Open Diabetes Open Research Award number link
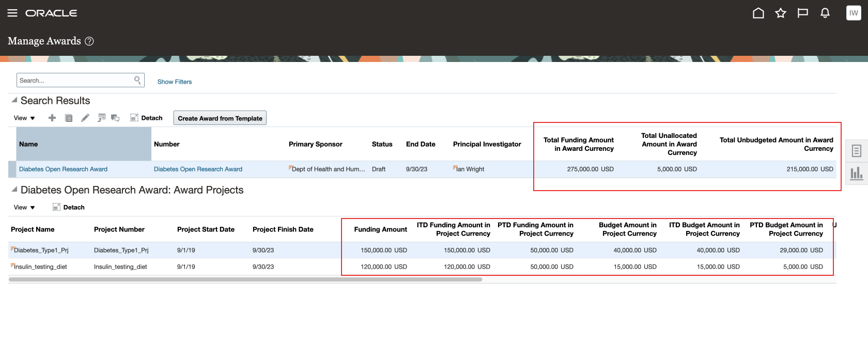 click(x=198, y=169)
